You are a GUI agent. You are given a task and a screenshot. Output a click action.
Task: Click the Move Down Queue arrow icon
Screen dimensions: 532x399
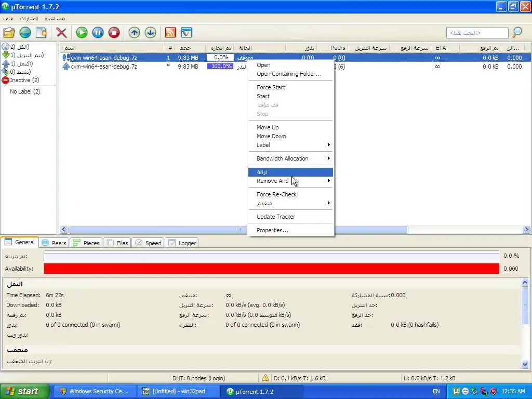click(150, 33)
